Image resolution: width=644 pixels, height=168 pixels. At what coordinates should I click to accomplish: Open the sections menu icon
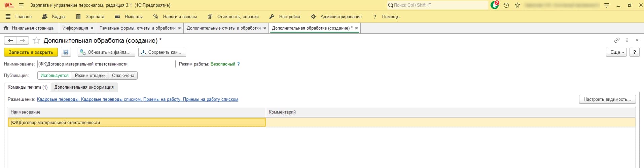8,16
